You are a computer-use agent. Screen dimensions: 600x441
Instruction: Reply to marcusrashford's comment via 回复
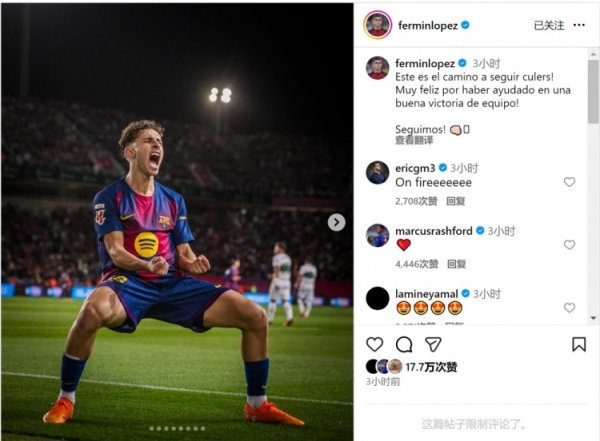pyautogui.click(x=456, y=264)
